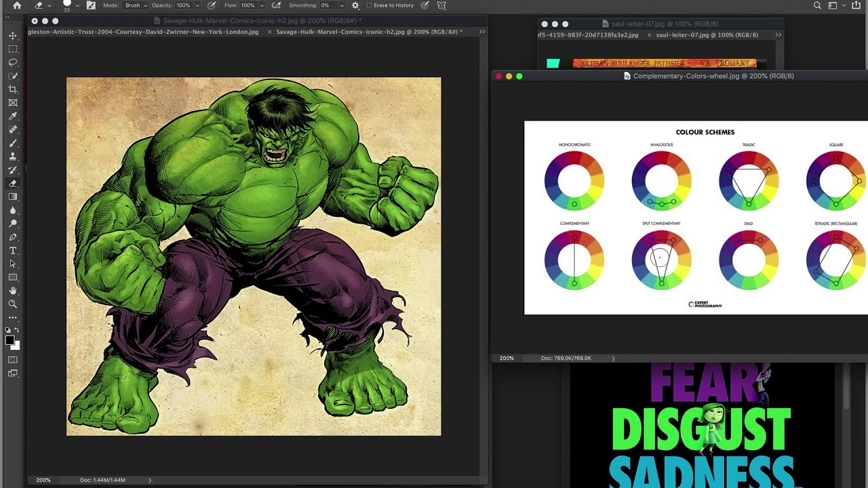Open the brush preset picker arrow
The width and height of the screenshot is (868, 488).
(x=77, y=5)
